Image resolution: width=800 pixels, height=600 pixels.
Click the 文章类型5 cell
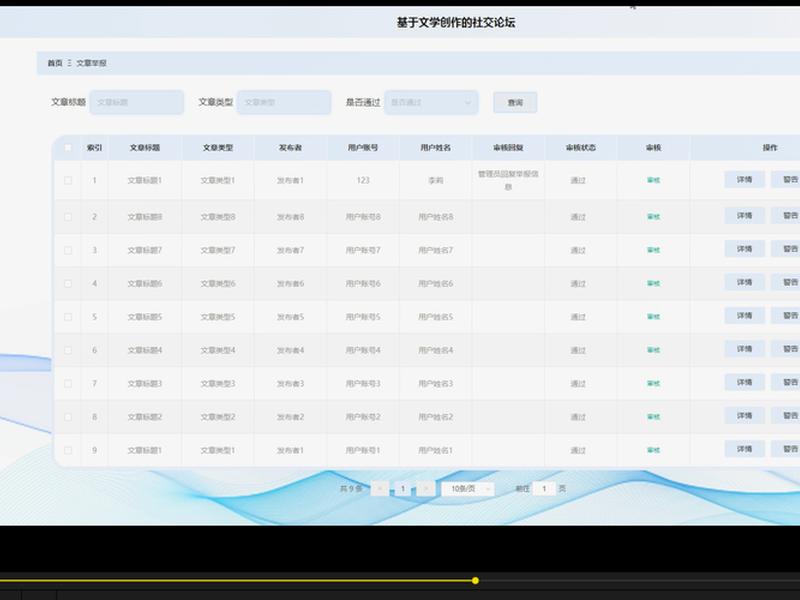pos(218,317)
